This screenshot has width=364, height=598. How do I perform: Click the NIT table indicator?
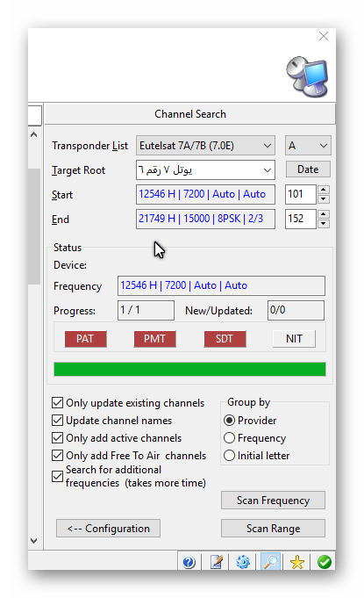[294, 339]
